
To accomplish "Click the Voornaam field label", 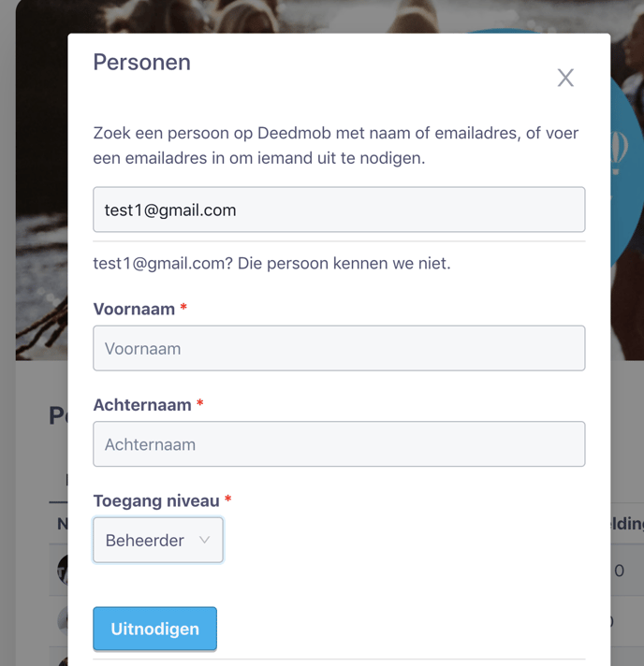I will [x=134, y=309].
